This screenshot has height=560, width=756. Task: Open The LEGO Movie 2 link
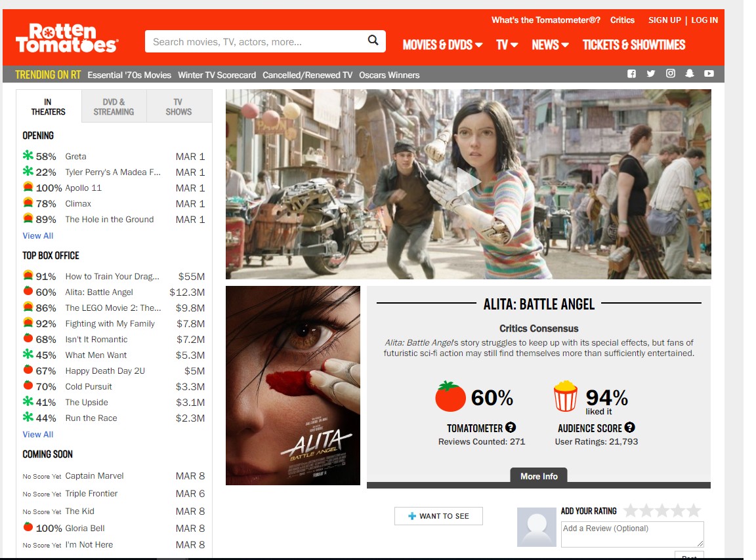coord(114,308)
